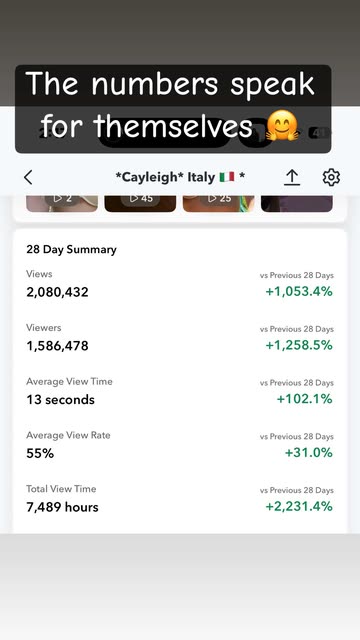The image size is (360, 640).
Task: Open story thumbnail with 45 views
Action: tap(140, 203)
